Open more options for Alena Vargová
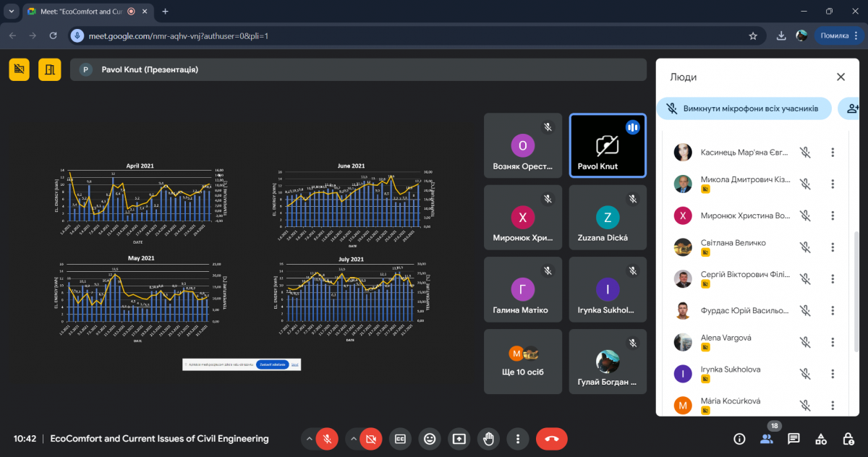 click(833, 342)
